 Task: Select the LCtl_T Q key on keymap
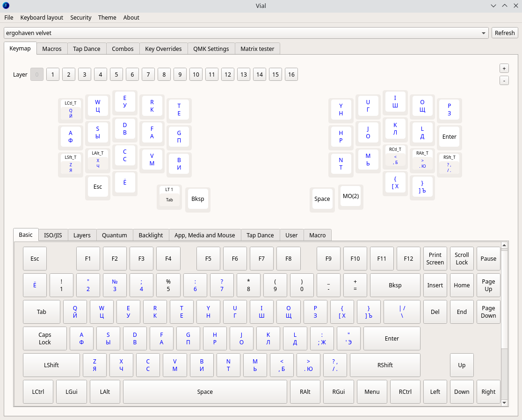click(x=71, y=110)
